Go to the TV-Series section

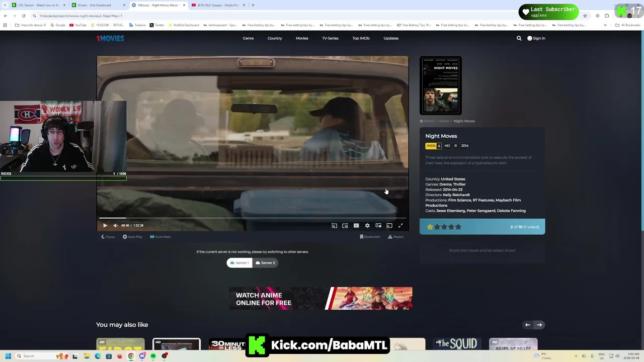click(330, 38)
